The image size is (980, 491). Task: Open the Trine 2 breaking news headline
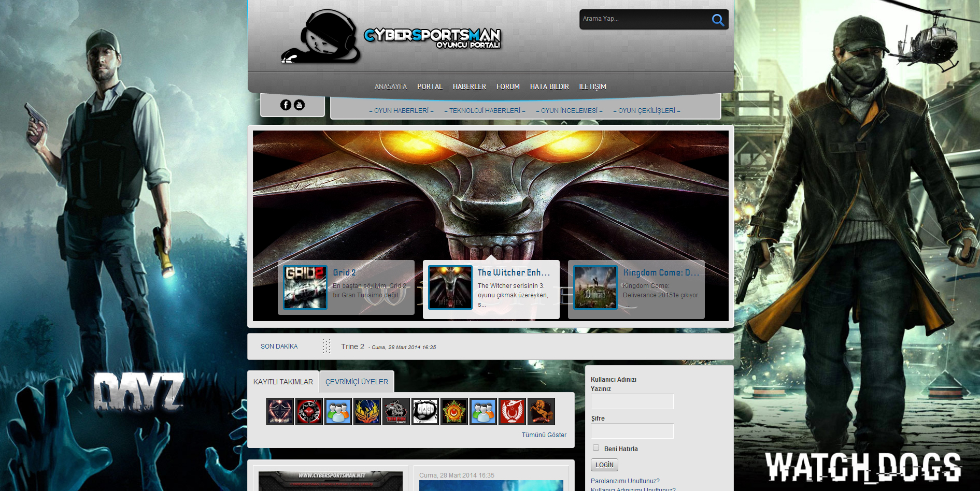click(x=352, y=346)
